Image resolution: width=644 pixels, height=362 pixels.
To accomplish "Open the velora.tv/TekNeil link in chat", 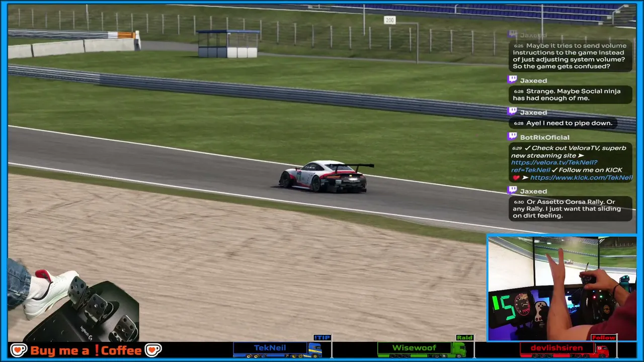I will click(x=554, y=166).
